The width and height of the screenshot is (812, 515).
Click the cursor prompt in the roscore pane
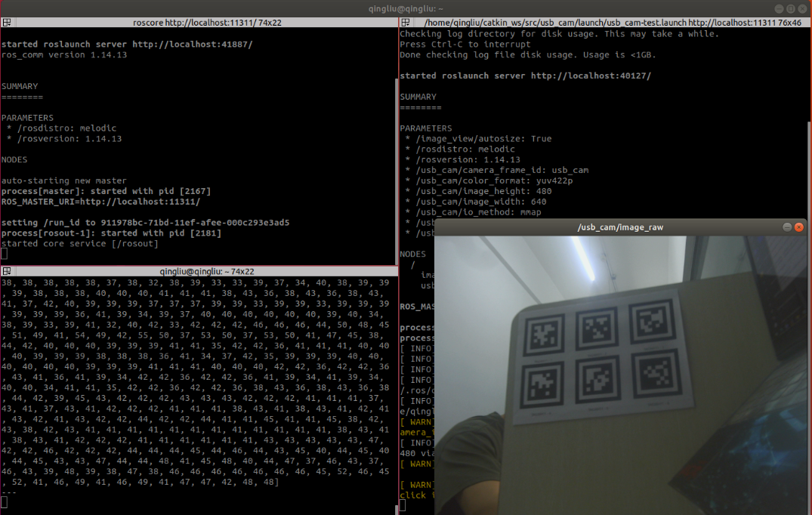[4, 254]
